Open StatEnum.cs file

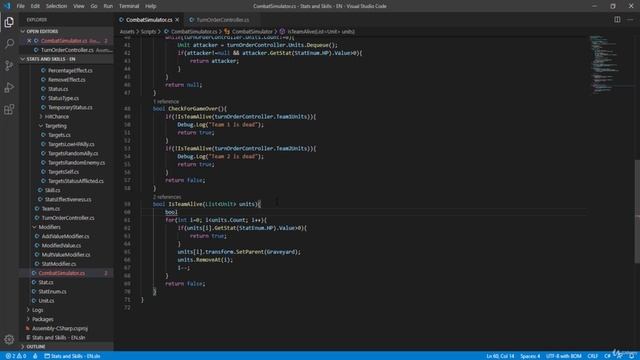(x=52, y=291)
